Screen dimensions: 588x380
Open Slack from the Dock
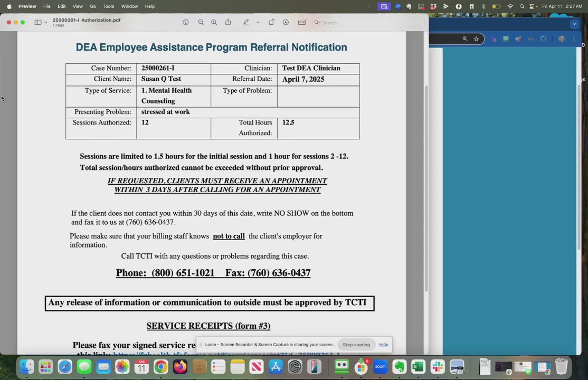[x=438, y=366]
